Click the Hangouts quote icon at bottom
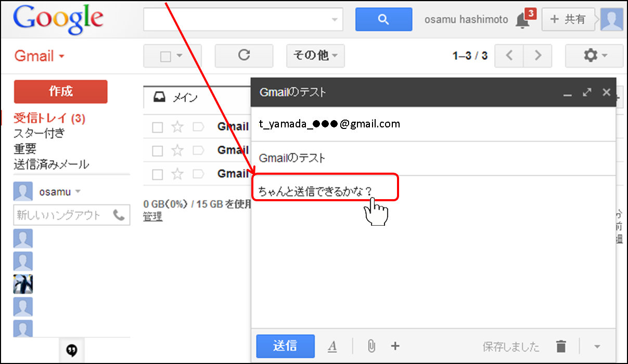The width and height of the screenshot is (628, 364). click(x=72, y=351)
